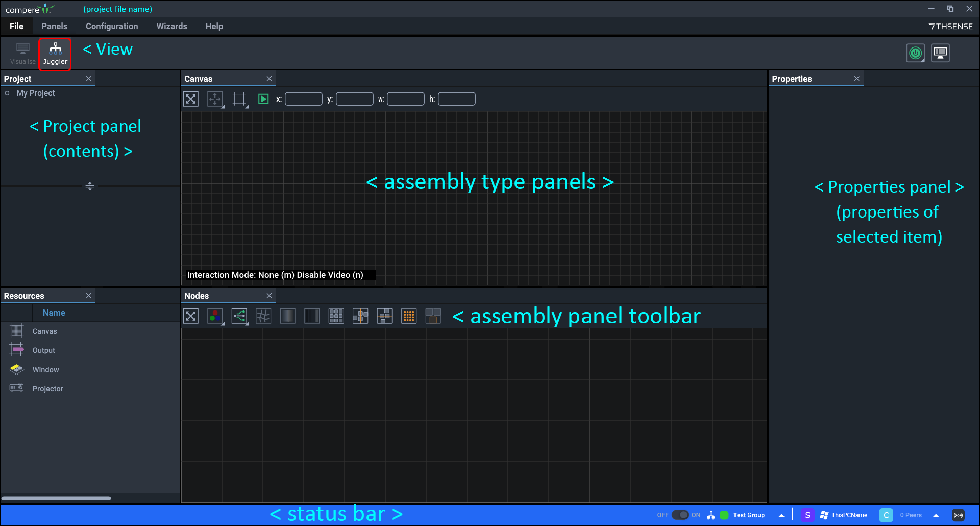This screenshot has width=980, height=526.
Task: Click the Project panel splitter handle
Action: [x=90, y=186]
